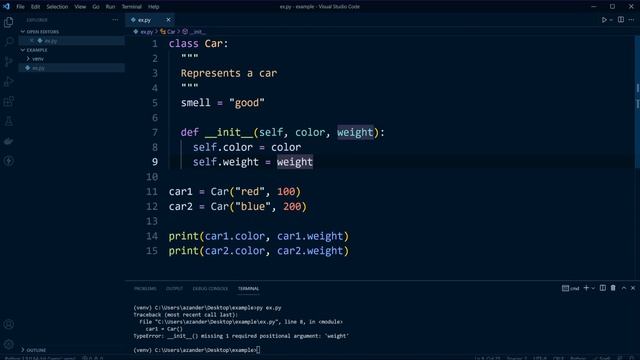Open the run button dropdown arrow
The width and height of the screenshot is (640, 360).
point(611,20)
